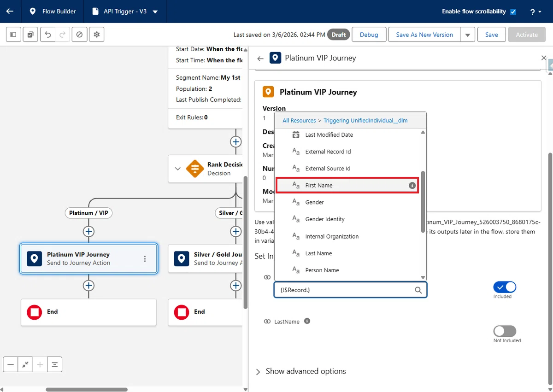This screenshot has width=553, height=392.
Task: Go back in the Platinum VIP Journey panel
Action: [260, 59]
